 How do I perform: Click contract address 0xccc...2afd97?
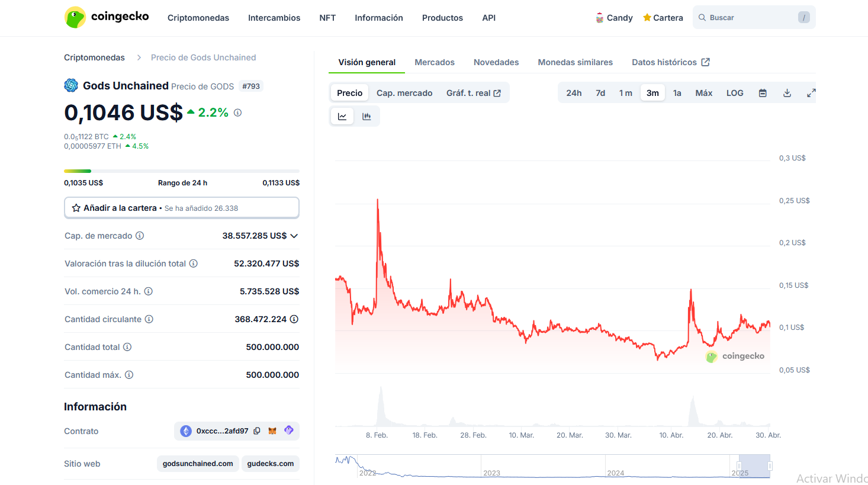(x=222, y=431)
